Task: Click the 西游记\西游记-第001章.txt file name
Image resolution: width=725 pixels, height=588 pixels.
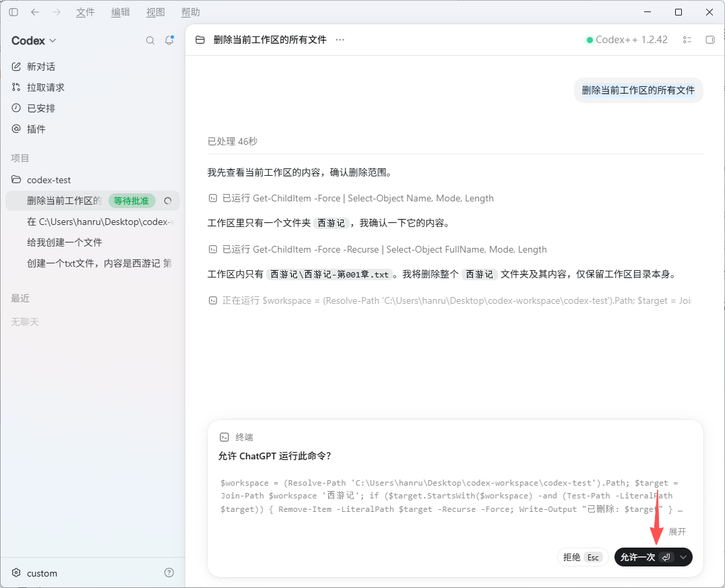Action: point(329,275)
